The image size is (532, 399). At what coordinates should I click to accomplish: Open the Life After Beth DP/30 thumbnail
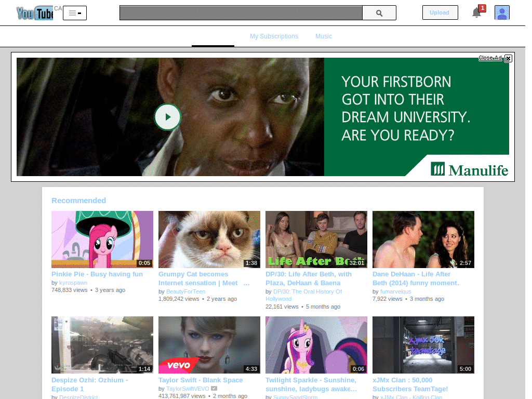tap(316, 240)
